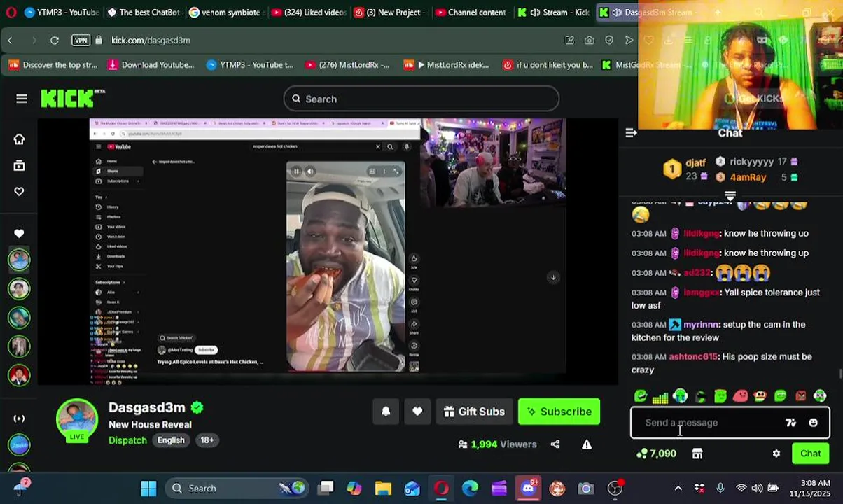The width and height of the screenshot is (843, 504).
Task: Click the Windows Start button
Action: [x=148, y=488]
